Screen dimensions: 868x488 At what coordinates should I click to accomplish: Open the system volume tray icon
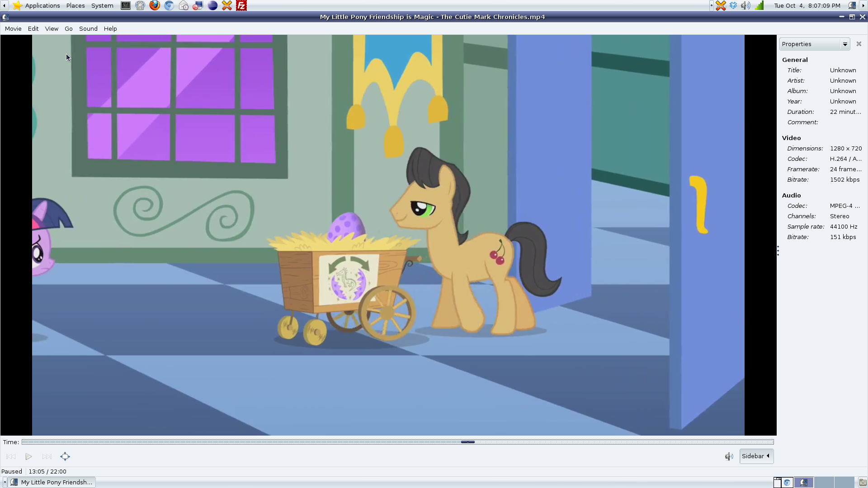point(746,5)
